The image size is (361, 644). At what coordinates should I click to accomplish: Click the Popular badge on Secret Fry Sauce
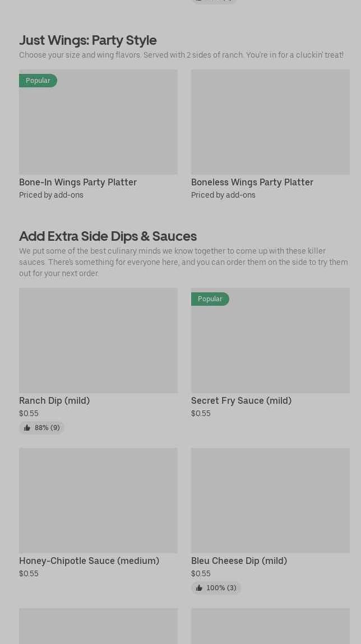pos(210,299)
